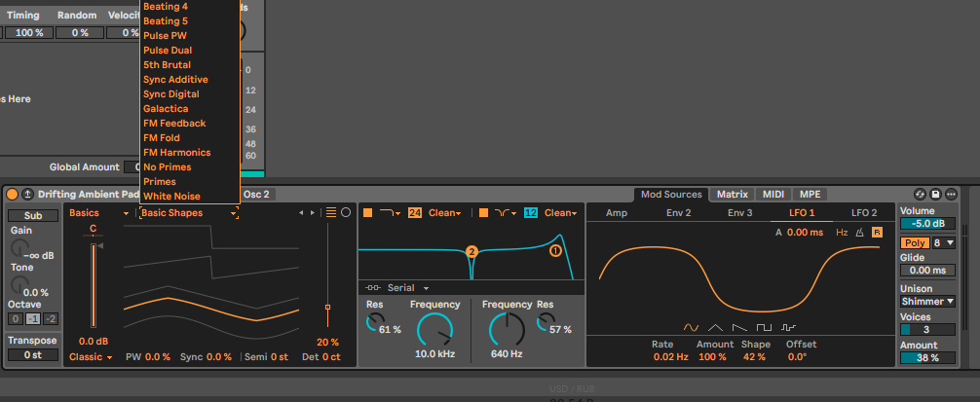Select sub octave -2
The image size is (980, 402).
(x=51, y=319)
